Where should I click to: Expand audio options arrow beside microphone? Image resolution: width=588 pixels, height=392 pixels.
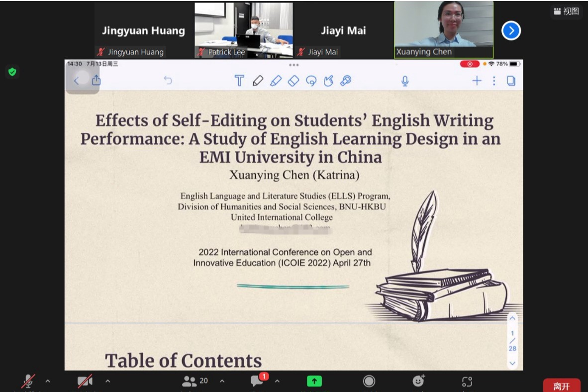(48, 381)
